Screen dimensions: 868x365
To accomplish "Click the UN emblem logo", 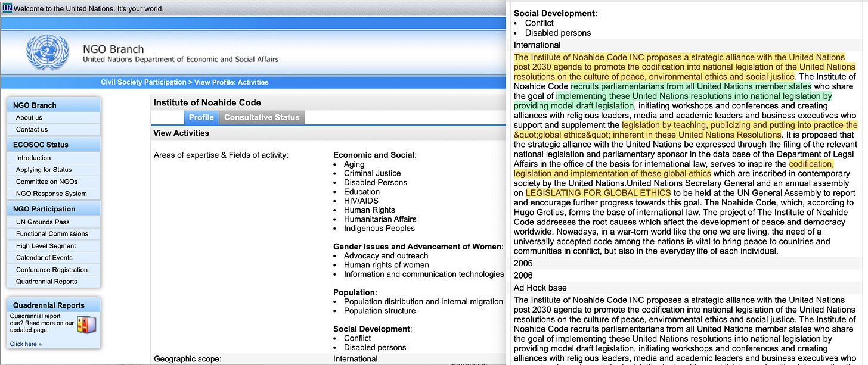I will [47, 52].
